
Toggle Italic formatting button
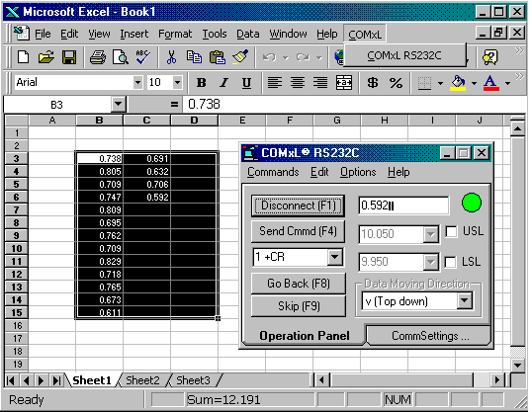223,82
